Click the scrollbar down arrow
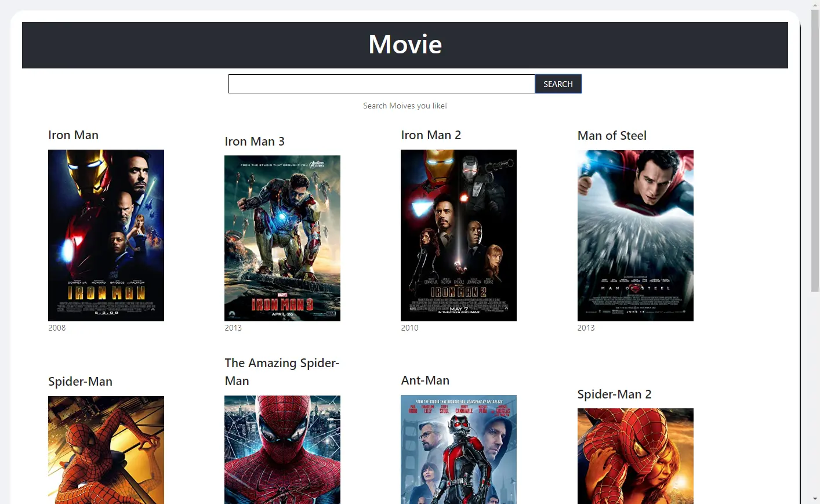This screenshot has height=504, width=820. [x=815, y=499]
